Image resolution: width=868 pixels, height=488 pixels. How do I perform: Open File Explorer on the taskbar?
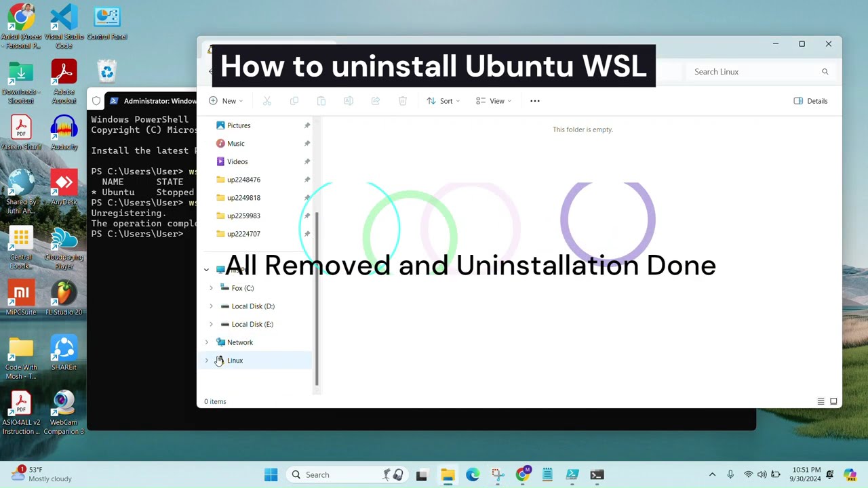click(447, 474)
